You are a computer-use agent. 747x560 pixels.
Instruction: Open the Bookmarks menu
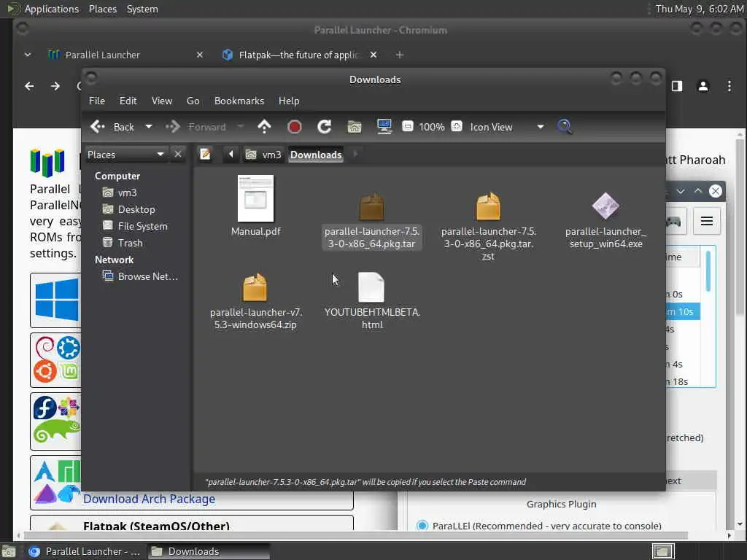(x=239, y=101)
